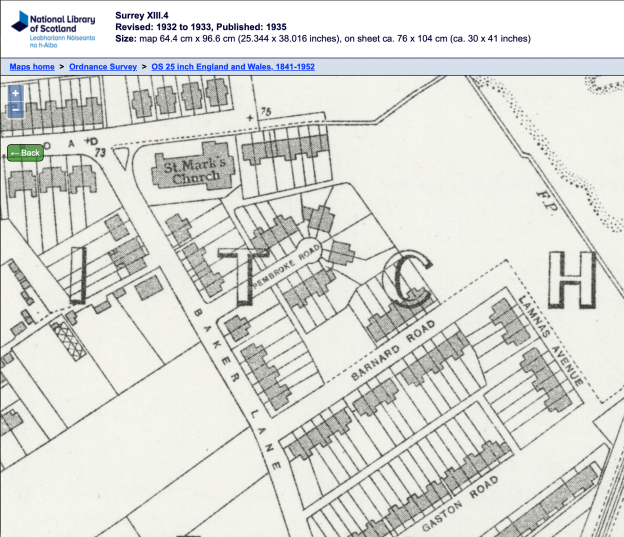Click the 73 spot height number
The height and width of the screenshot is (537, 624).
coord(100,153)
